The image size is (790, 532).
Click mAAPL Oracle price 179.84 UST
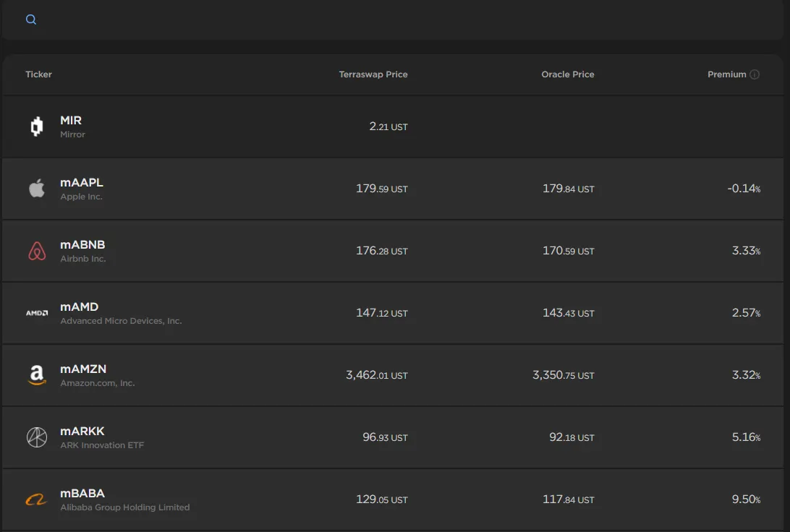tap(569, 189)
